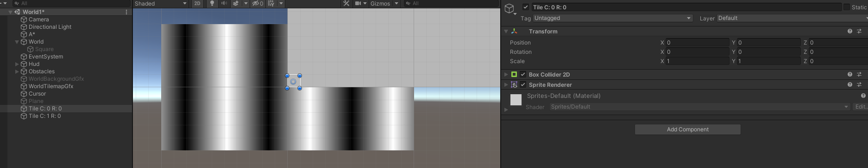Open grid settings dropdown arrow
The image size is (868, 168).
281,4
